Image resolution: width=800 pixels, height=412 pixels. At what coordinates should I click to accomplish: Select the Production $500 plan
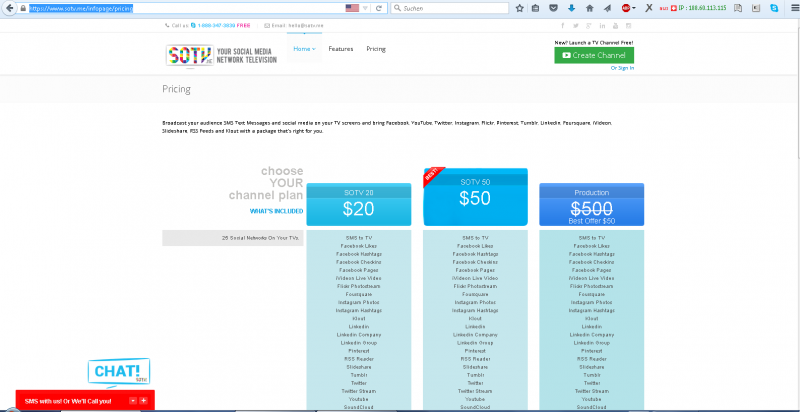pos(592,204)
